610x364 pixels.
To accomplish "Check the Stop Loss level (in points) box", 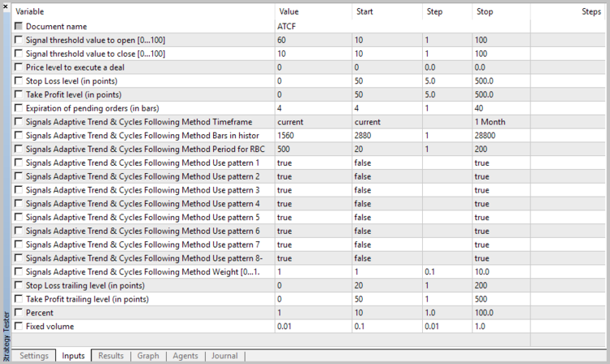I will pos(18,80).
